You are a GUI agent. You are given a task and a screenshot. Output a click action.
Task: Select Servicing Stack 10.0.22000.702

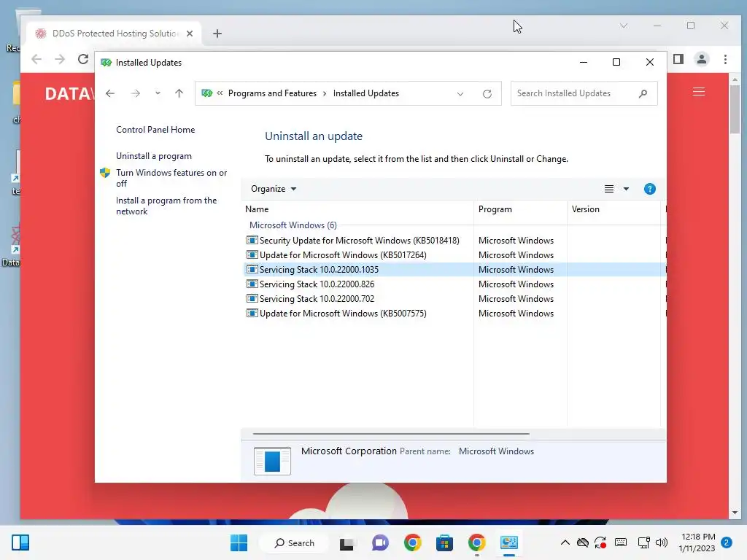454,299
